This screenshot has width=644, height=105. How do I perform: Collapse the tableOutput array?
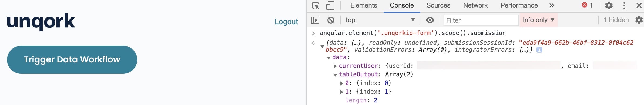[x=335, y=75]
